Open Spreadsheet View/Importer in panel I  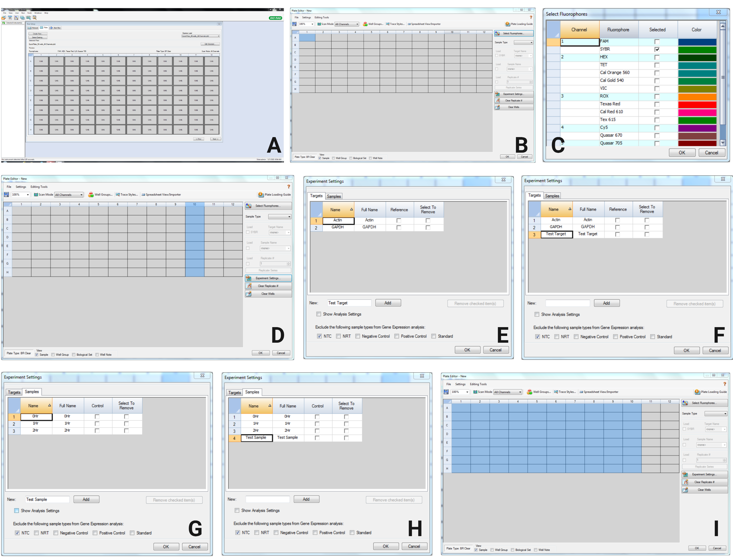[x=599, y=392]
